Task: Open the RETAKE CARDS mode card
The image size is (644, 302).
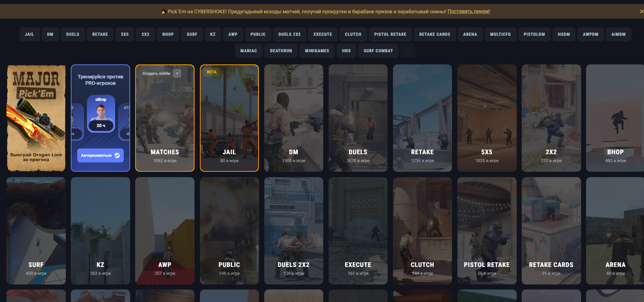Action: (x=551, y=231)
